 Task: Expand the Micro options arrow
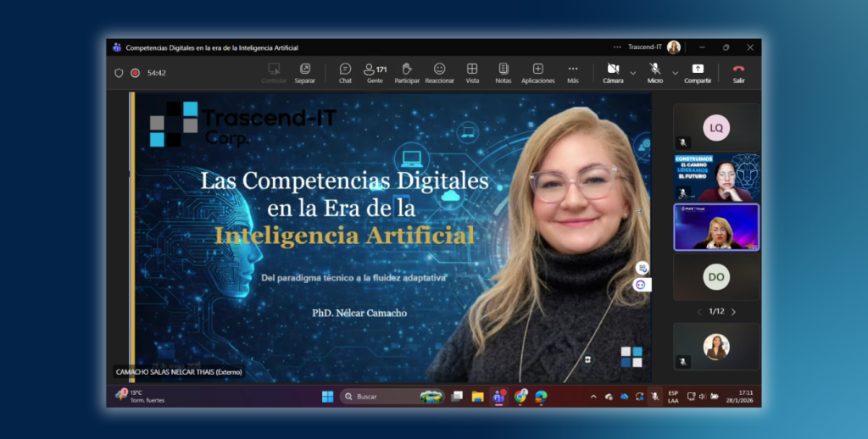pyautogui.click(x=676, y=73)
